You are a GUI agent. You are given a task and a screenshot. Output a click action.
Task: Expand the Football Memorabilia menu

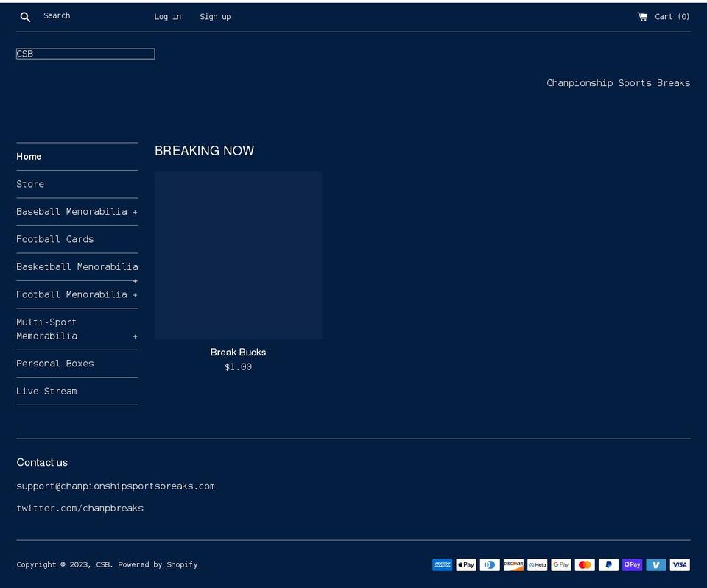click(135, 294)
